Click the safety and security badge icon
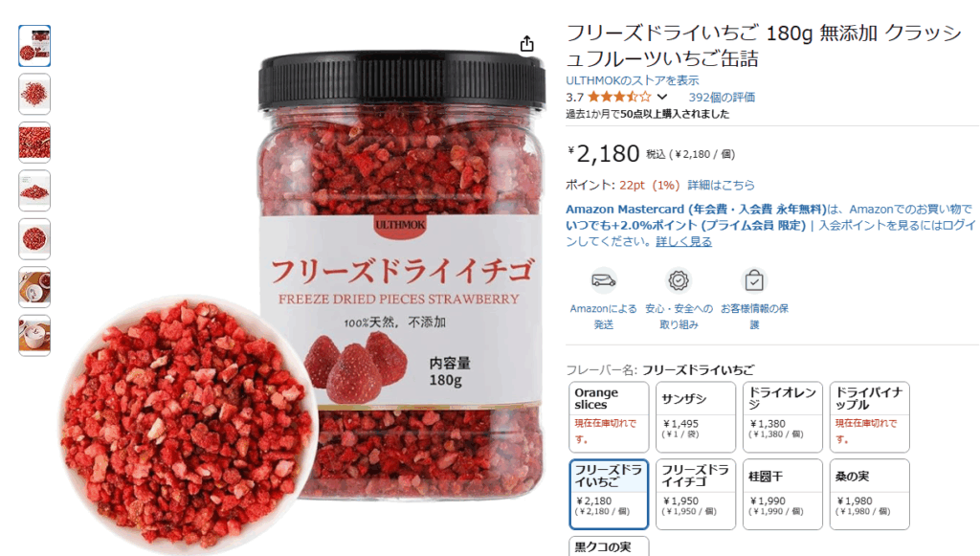The height and width of the screenshot is (556, 980). coord(679,280)
